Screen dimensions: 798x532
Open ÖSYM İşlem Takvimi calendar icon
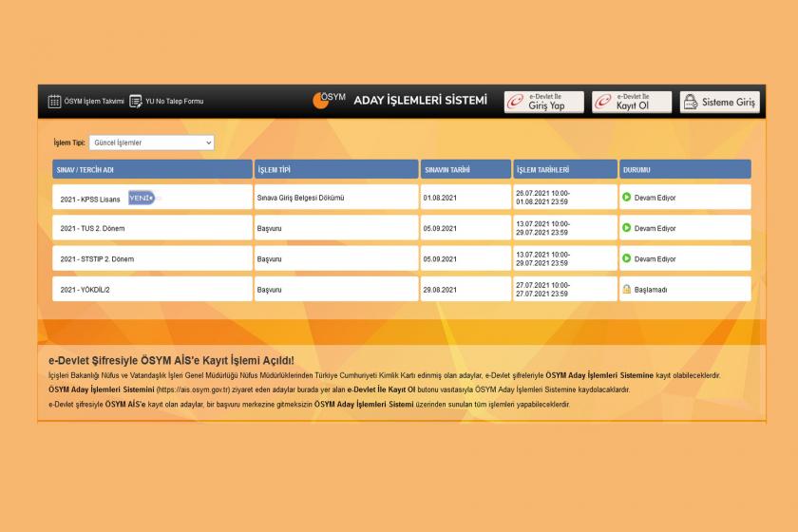(54, 102)
